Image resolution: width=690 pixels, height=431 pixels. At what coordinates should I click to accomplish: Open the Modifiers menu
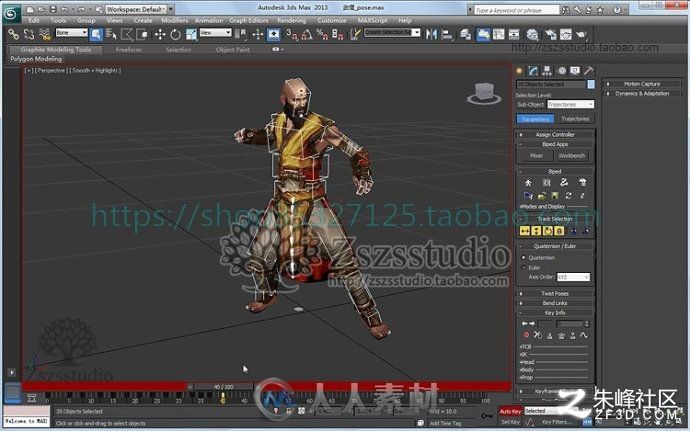(x=174, y=20)
